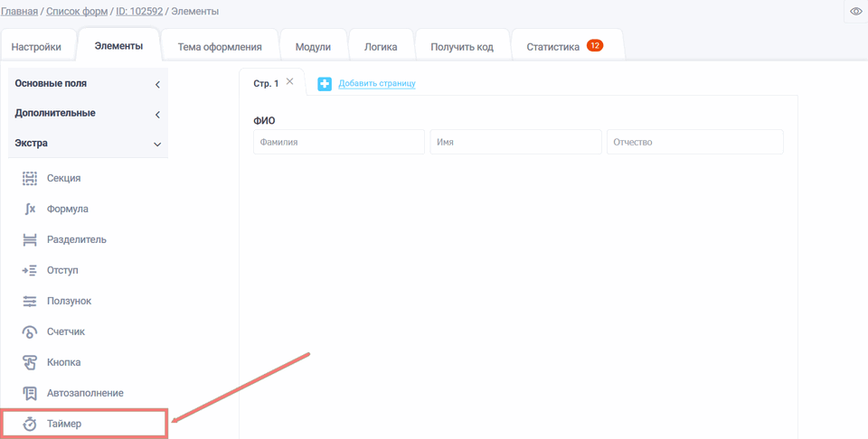Switch to the Настройки tab
This screenshot has width=868, height=439.
tap(36, 47)
